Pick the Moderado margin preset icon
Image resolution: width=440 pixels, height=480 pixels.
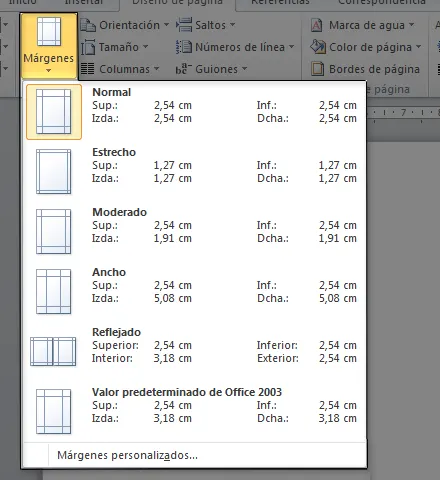point(54,232)
